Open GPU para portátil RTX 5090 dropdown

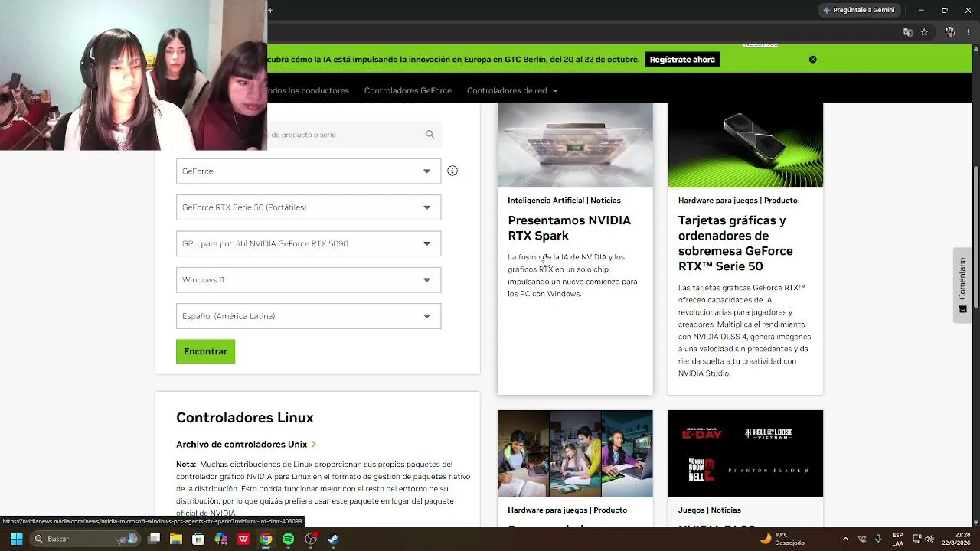tap(309, 243)
